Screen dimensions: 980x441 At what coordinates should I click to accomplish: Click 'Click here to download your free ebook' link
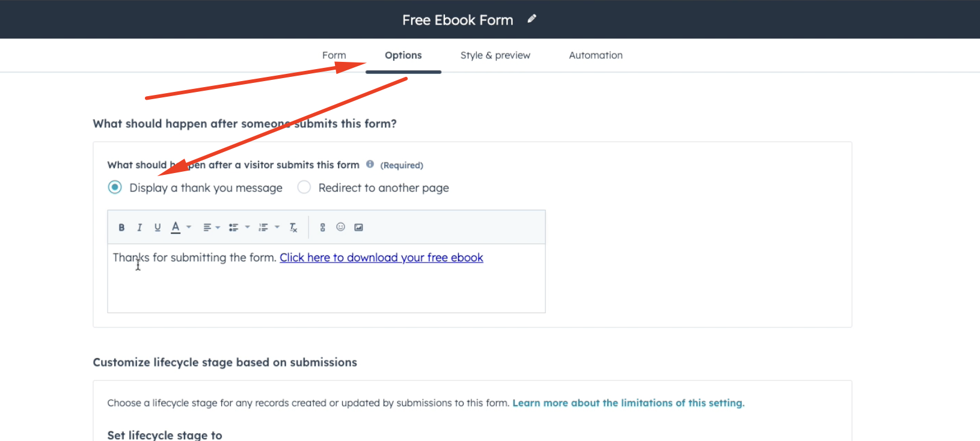tap(381, 257)
